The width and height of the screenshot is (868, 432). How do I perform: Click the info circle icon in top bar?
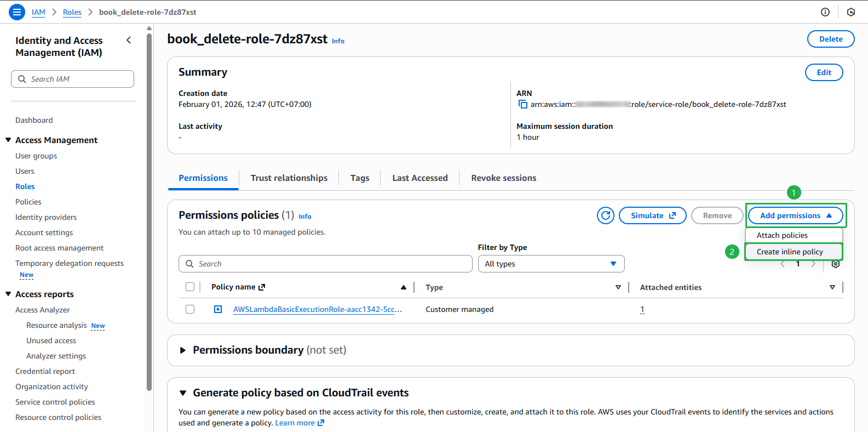click(825, 12)
